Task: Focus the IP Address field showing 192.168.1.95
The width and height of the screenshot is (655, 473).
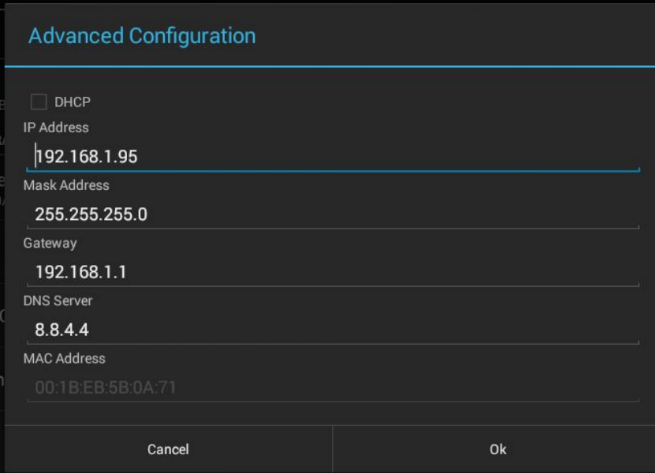Action: 330,156
